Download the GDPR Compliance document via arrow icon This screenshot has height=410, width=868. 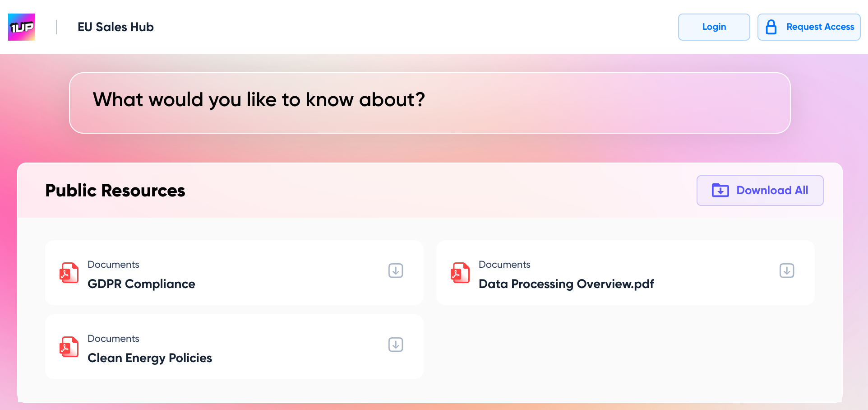coord(396,270)
